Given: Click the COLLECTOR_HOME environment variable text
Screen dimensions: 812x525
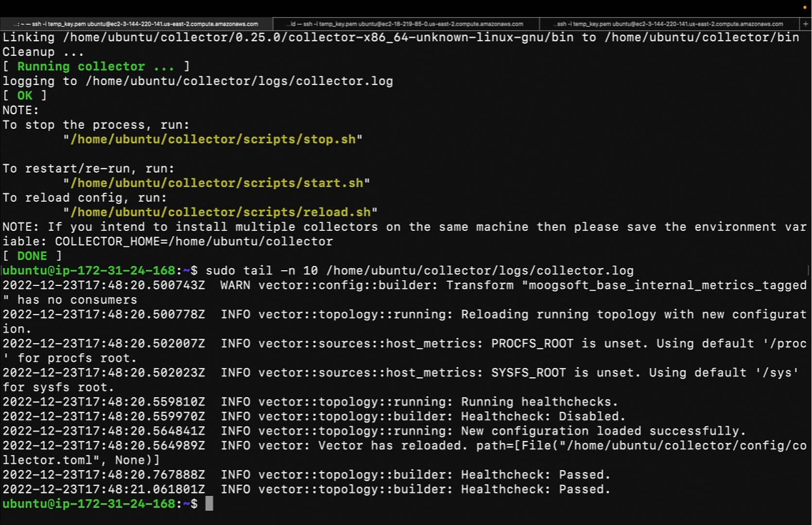Looking at the screenshot, I should tap(194, 242).
